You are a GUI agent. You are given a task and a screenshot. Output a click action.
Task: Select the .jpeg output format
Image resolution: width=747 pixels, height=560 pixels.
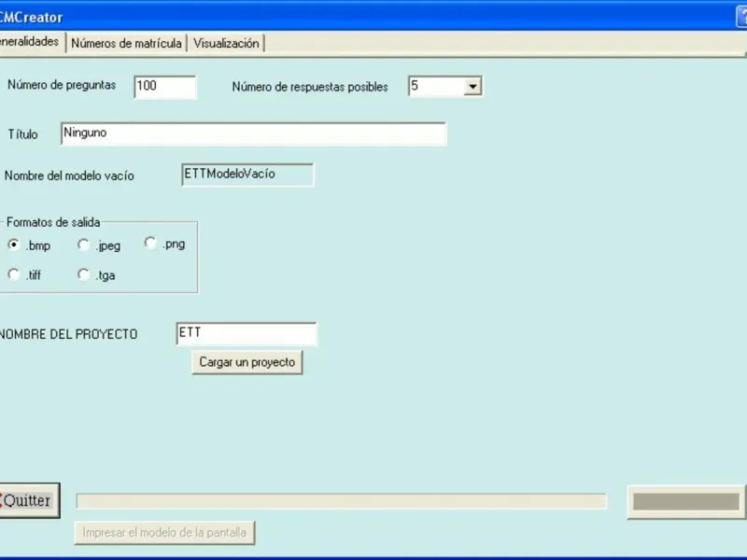click(x=83, y=245)
